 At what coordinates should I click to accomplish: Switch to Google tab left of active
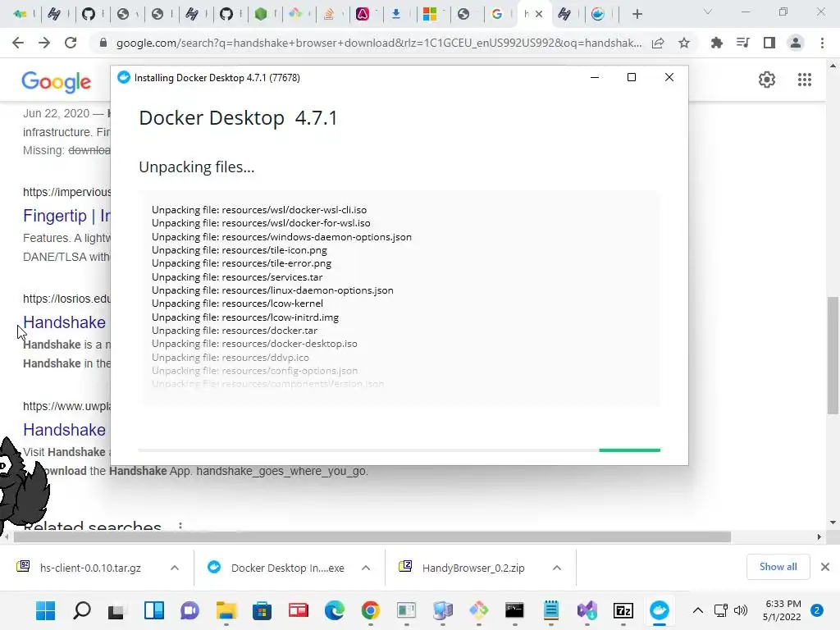pyautogui.click(x=497, y=15)
